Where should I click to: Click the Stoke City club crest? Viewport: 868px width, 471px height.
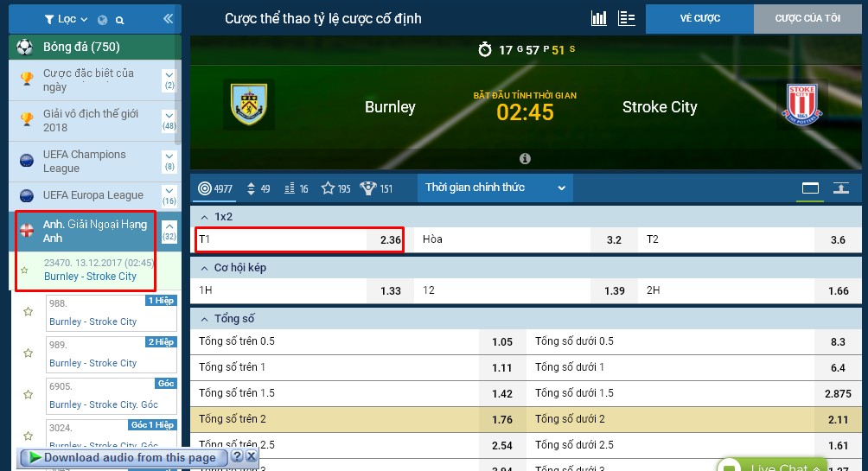(802, 105)
